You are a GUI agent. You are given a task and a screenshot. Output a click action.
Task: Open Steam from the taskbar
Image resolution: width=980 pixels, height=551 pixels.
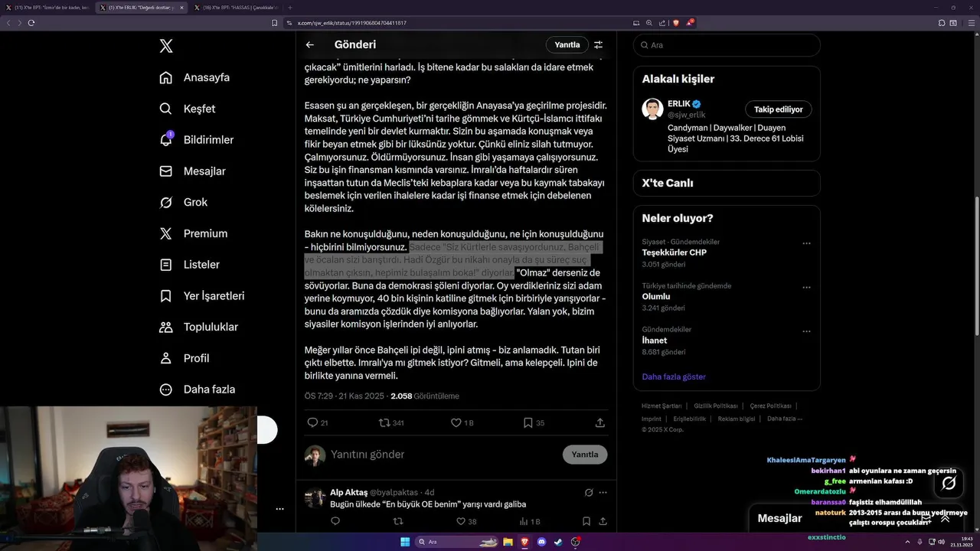tap(558, 542)
